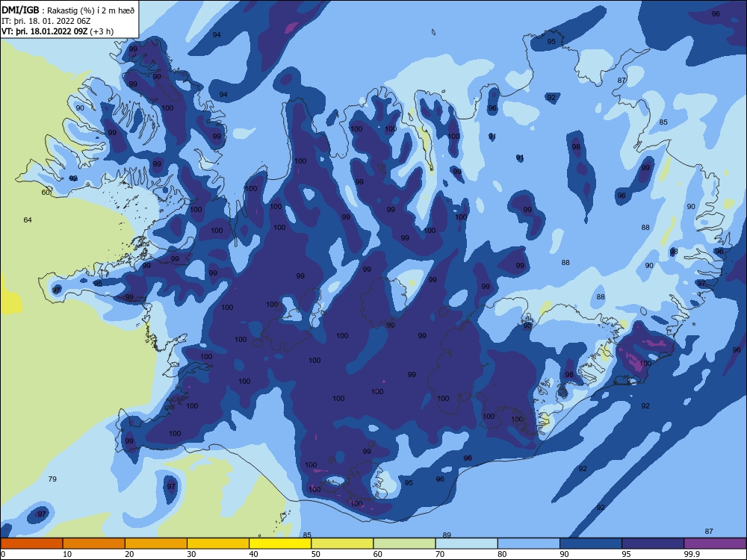Click the "79" humidity value on the map
Image resolution: width=747 pixels, height=560 pixels.
click(52, 479)
